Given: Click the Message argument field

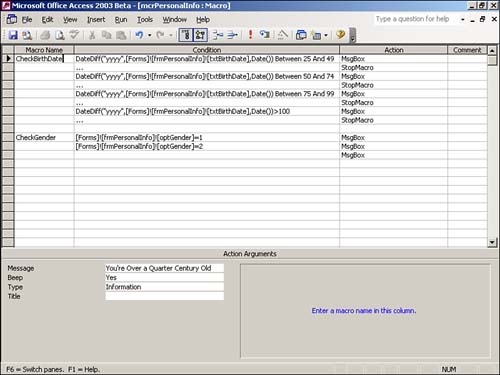Looking at the screenshot, I should tap(164, 268).
